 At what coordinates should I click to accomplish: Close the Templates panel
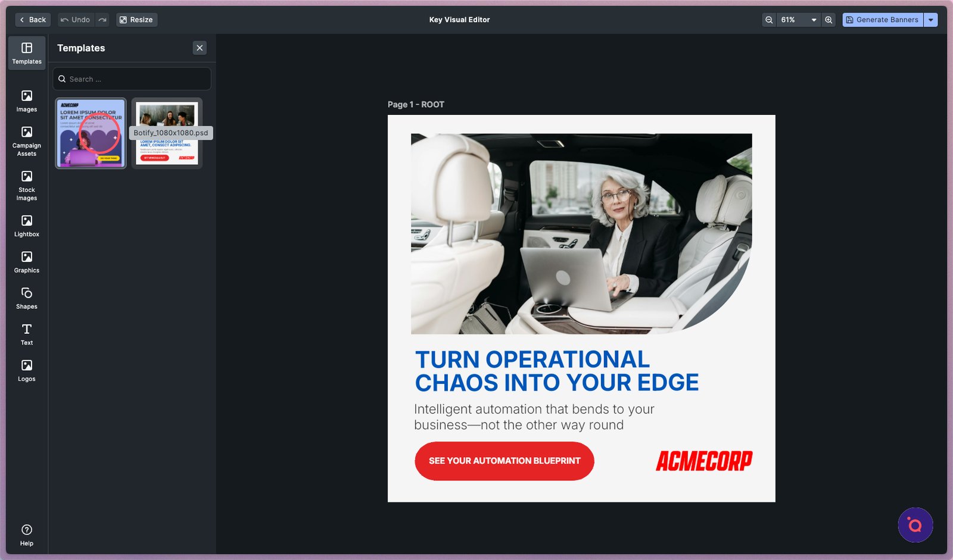tap(200, 48)
